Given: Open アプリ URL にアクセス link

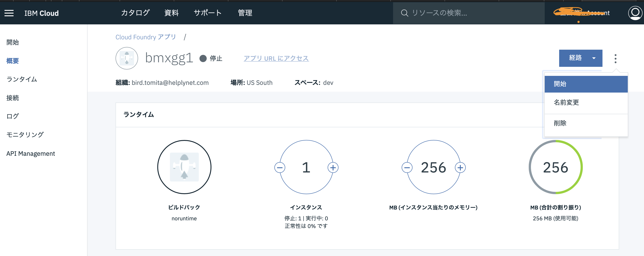Looking at the screenshot, I should pyautogui.click(x=276, y=58).
